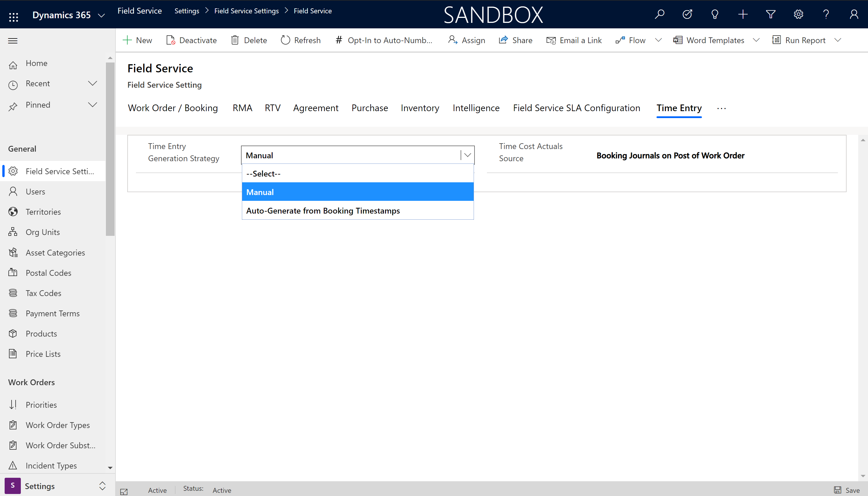Open the task flow checkmark icon
Viewport: 868px width, 496px height.
coord(687,14)
